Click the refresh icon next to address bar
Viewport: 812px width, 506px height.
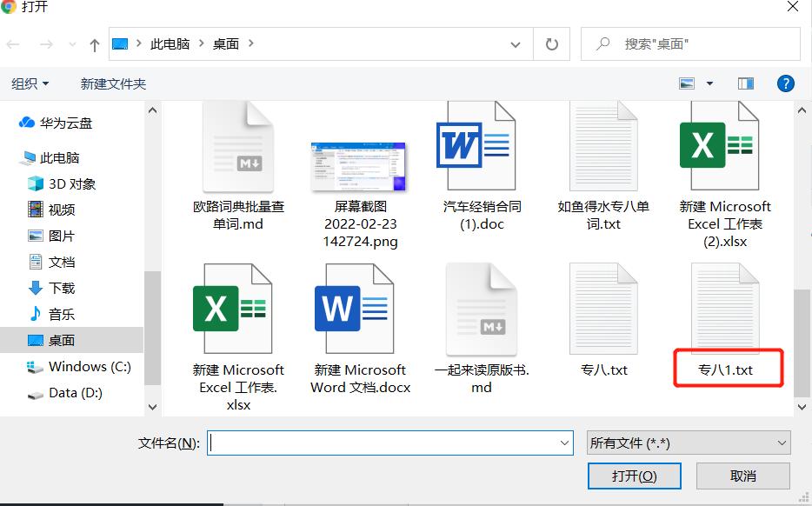point(552,43)
